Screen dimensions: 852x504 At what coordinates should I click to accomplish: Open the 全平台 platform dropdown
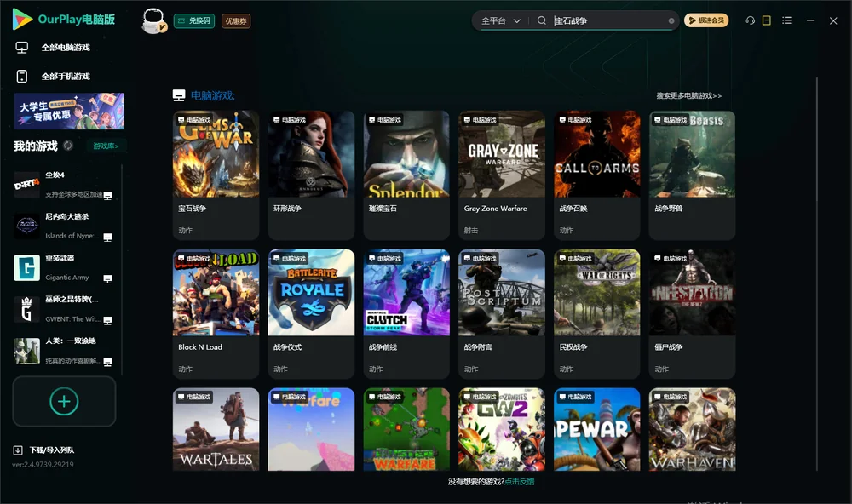click(500, 20)
